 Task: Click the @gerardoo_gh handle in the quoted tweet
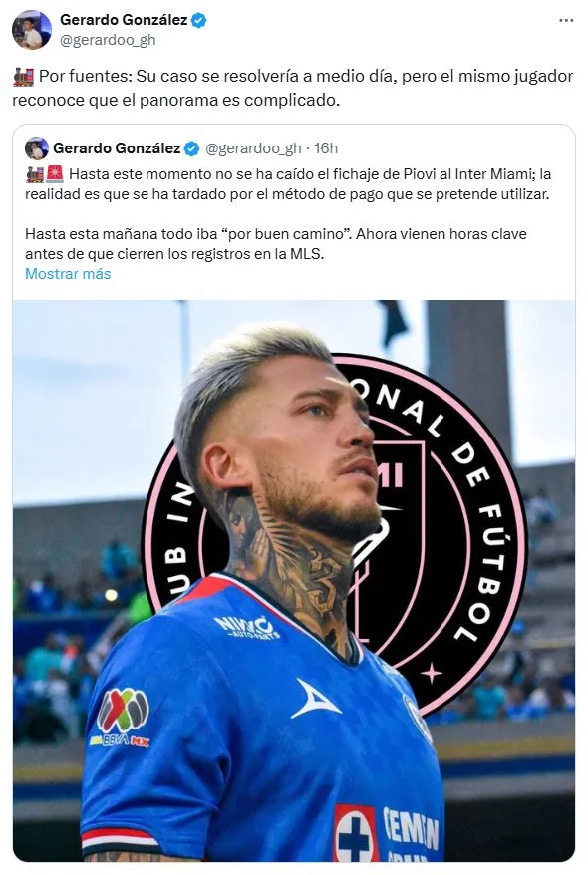pos(253,148)
